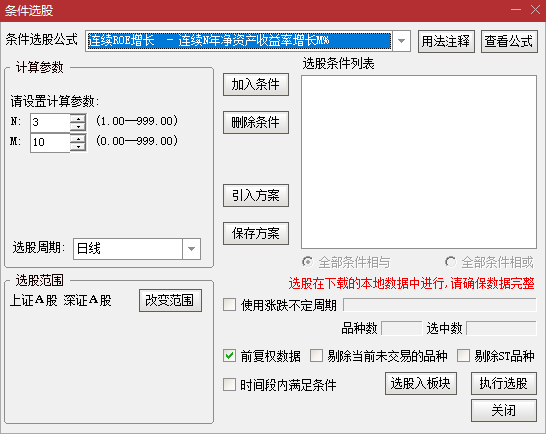Open the 用法注释 usage notes

click(446, 41)
